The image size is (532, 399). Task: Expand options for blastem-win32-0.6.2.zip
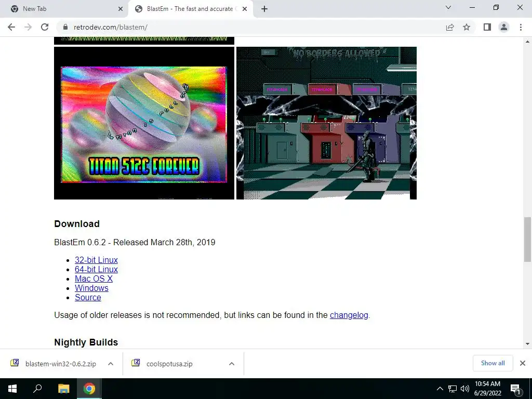tap(111, 364)
